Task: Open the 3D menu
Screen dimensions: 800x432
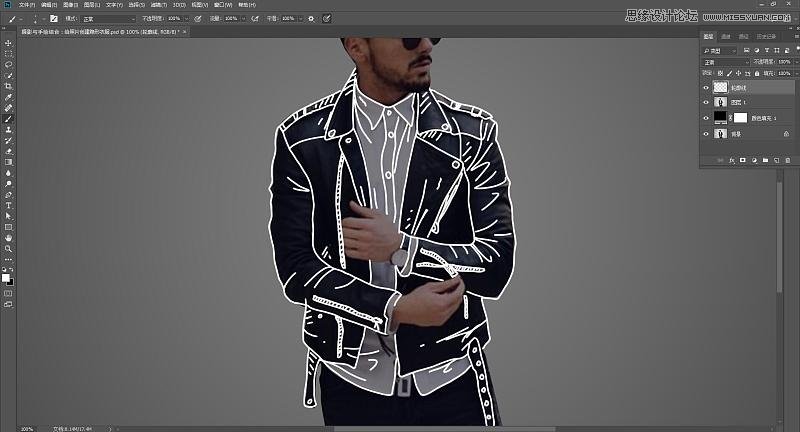Action: 179,5
